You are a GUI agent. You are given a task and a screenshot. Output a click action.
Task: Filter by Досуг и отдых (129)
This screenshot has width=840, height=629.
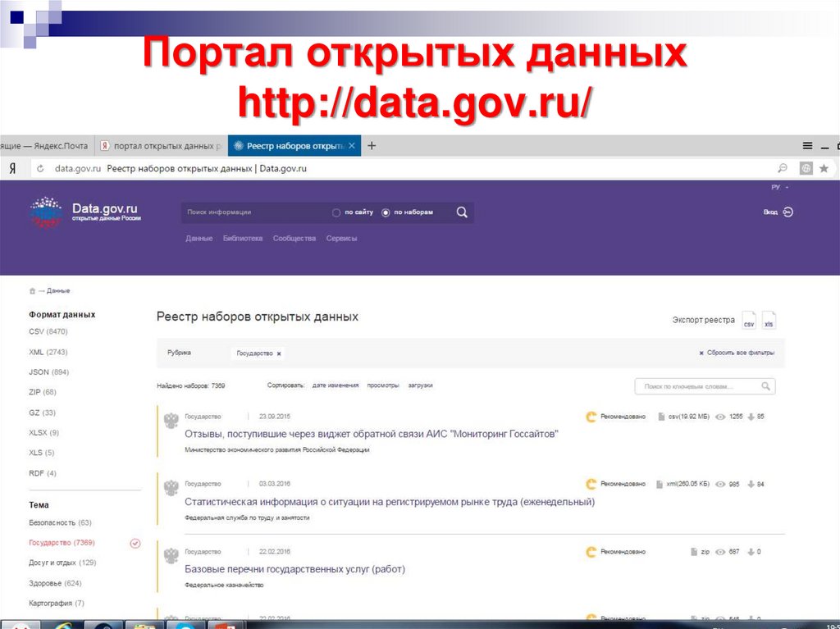pos(62,563)
